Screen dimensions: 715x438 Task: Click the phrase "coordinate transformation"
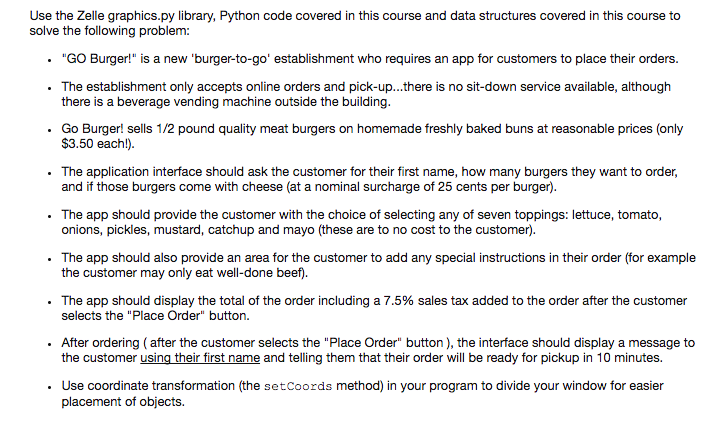coord(161,386)
